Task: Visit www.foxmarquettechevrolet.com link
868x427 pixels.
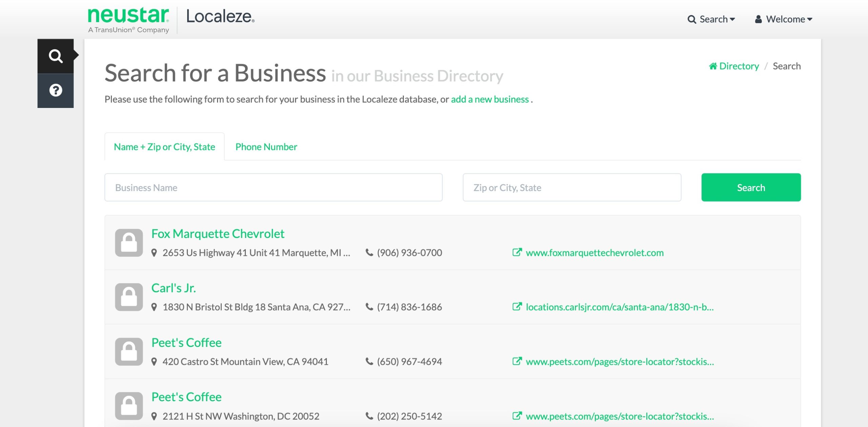Action: tap(595, 253)
